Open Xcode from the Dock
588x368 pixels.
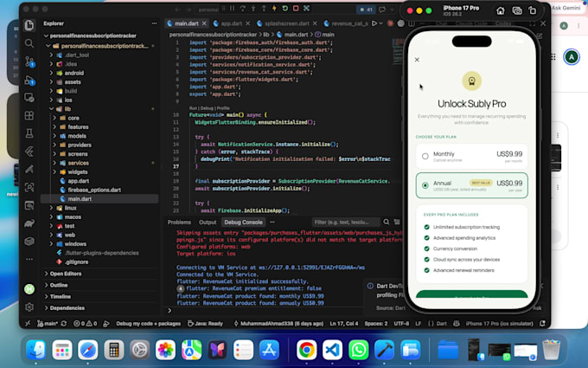coord(385,350)
